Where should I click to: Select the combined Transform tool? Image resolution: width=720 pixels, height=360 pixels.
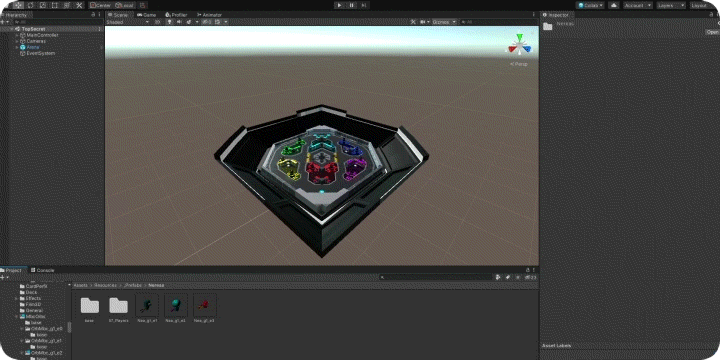tap(66, 5)
